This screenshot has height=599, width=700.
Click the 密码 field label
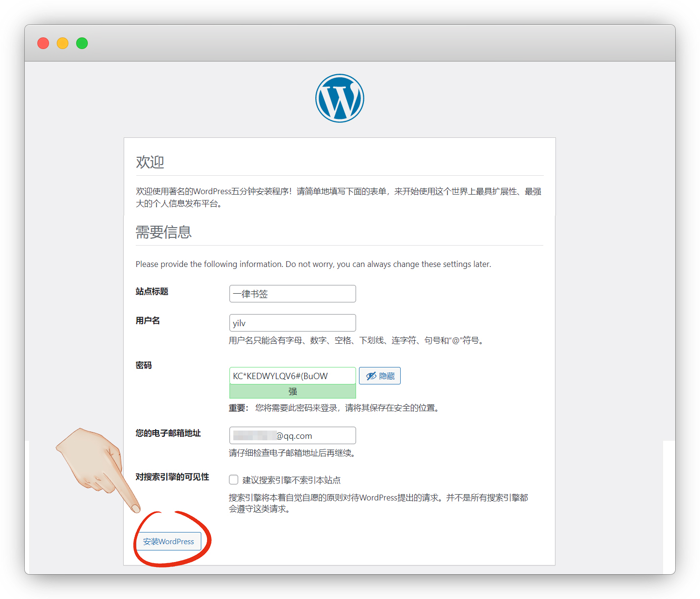[144, 365]
